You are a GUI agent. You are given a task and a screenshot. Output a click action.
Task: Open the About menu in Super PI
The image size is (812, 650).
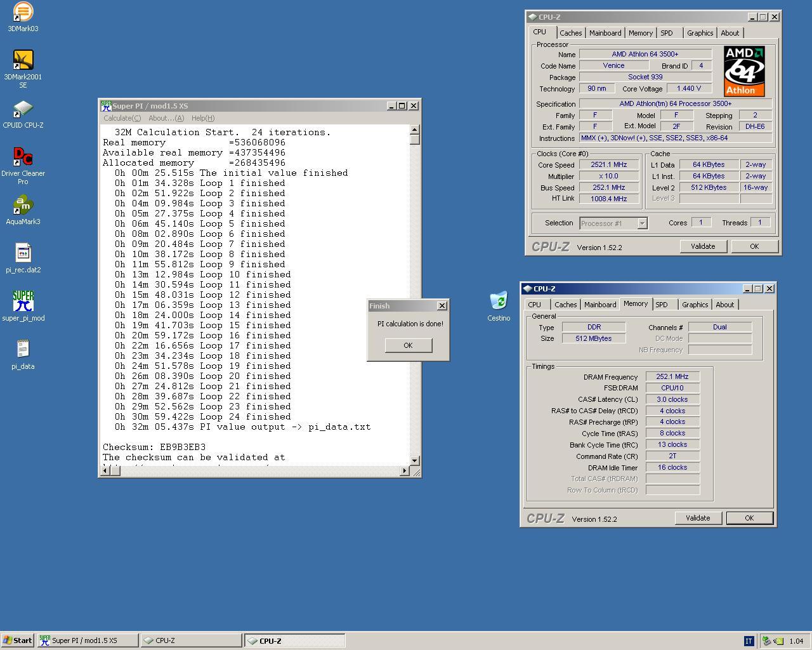[x=166, y=118]
